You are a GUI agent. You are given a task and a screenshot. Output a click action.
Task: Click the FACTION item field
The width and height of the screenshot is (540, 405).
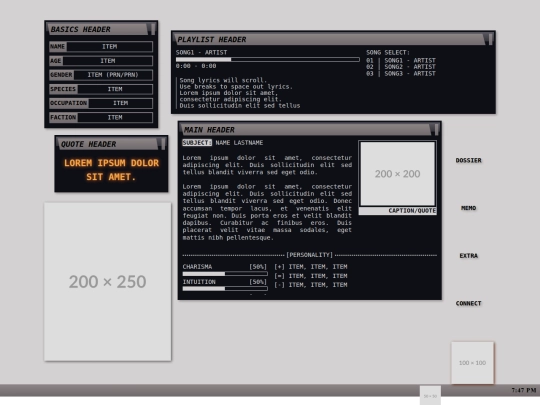coord(101,117)
